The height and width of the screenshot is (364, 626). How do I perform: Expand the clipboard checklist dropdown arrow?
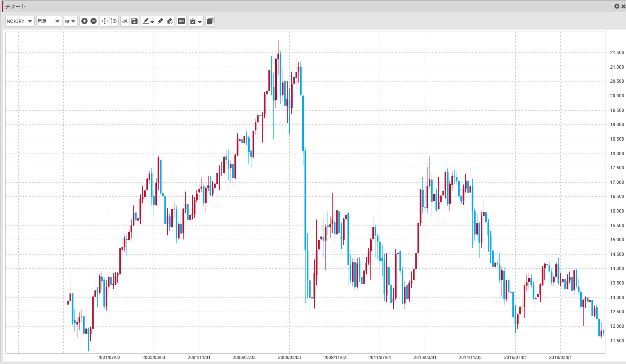[200, 22]
